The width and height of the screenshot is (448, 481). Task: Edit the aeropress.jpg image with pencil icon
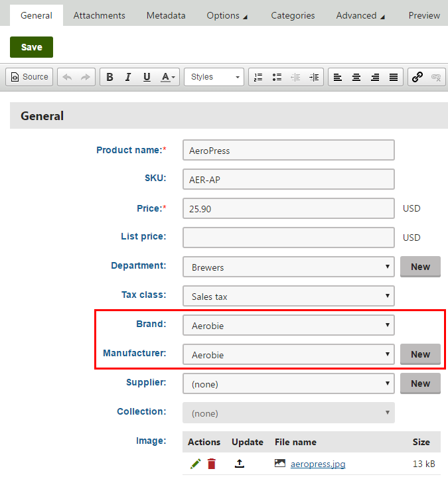pyautogui.click(x=196, y=464)
